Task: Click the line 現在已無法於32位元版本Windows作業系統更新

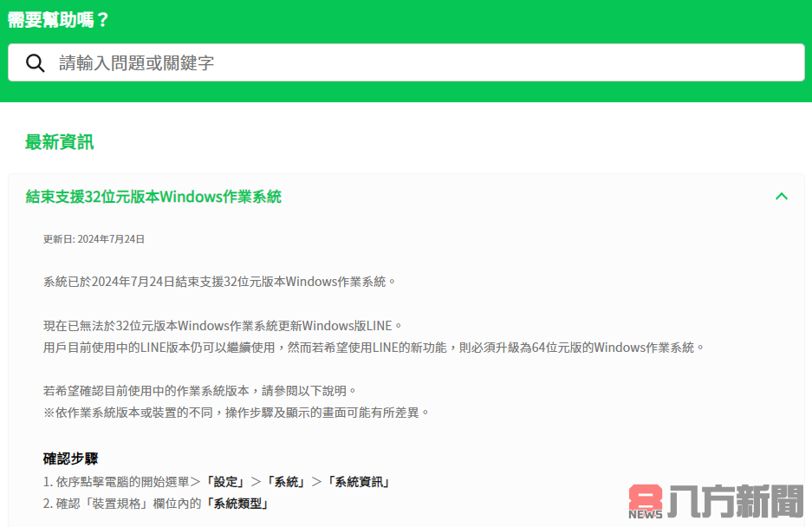Action: coord(223,326)
